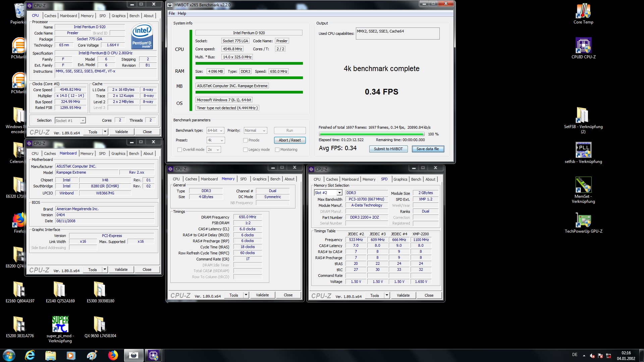
Task: Open the Priority Normal dropdown
Action: tap(255, 131)
